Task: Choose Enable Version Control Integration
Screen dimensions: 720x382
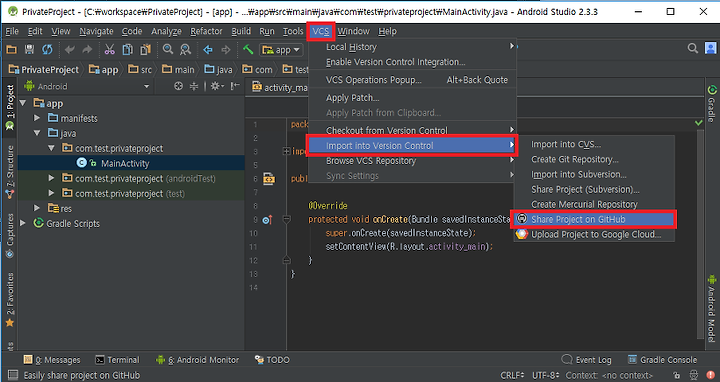Action: pyautogui.click(x=412, y=62)
